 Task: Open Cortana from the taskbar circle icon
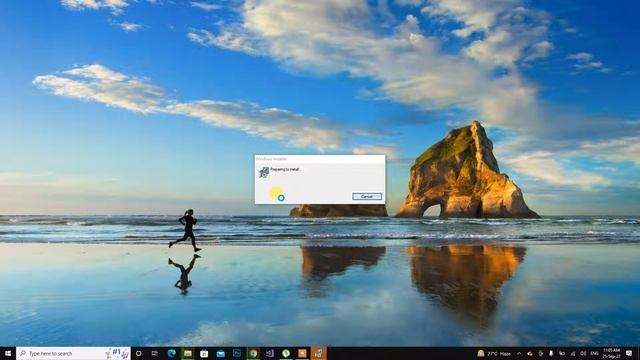click(x=138, y=353)
